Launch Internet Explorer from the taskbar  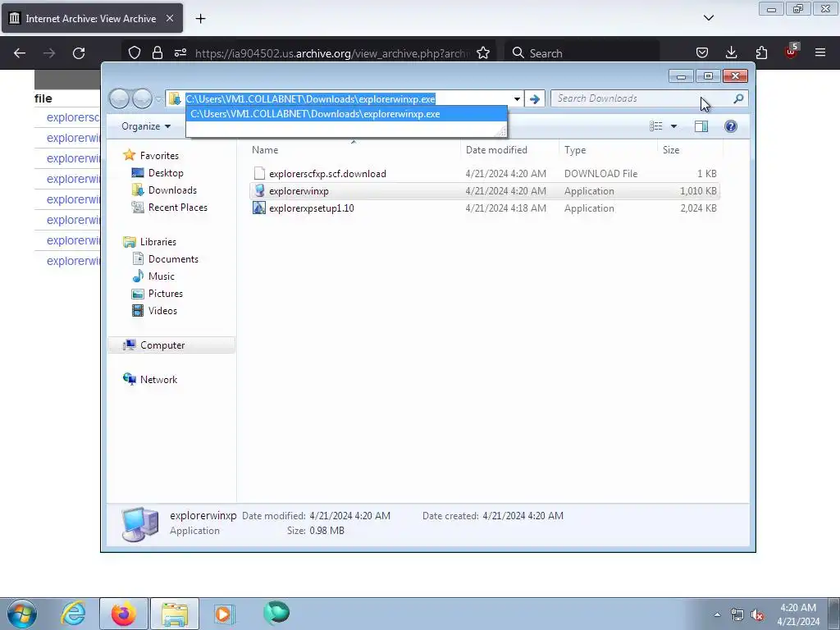[73, 614]
